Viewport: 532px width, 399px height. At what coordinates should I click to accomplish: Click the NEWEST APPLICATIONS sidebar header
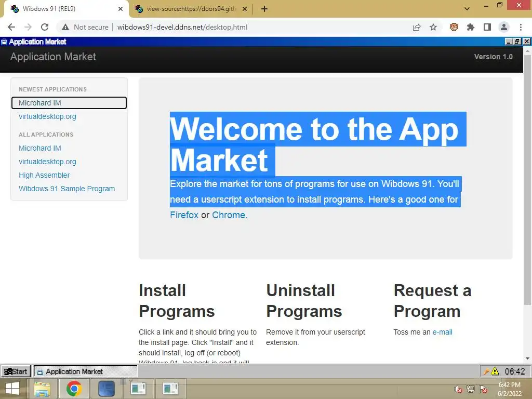[52, 89]
